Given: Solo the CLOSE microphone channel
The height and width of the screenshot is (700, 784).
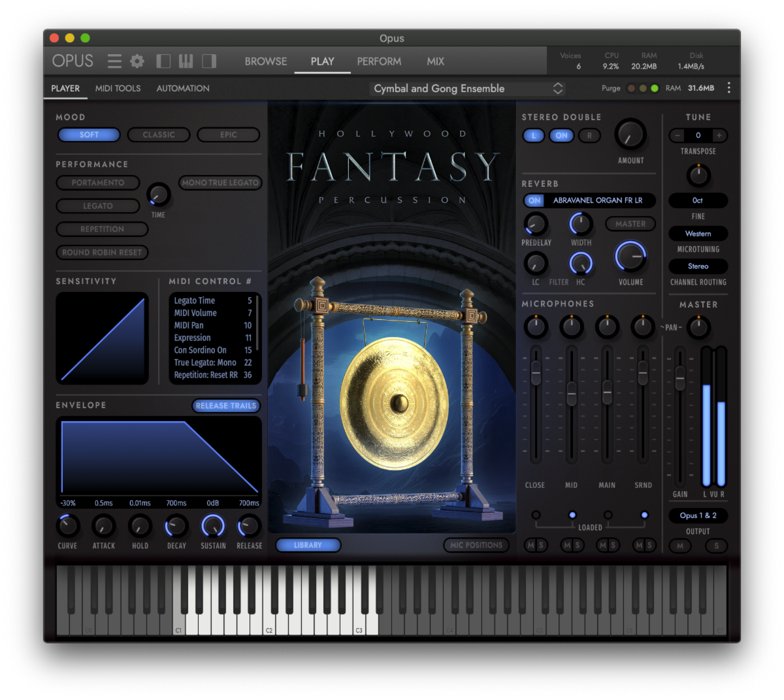Looking at the screenshot, I should pos(541,545).
